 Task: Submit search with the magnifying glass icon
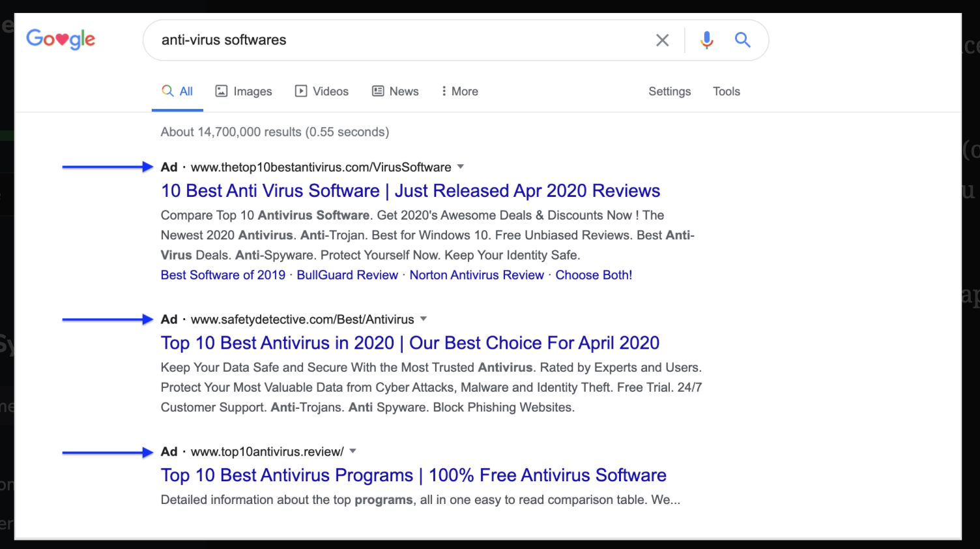[742, 40]
